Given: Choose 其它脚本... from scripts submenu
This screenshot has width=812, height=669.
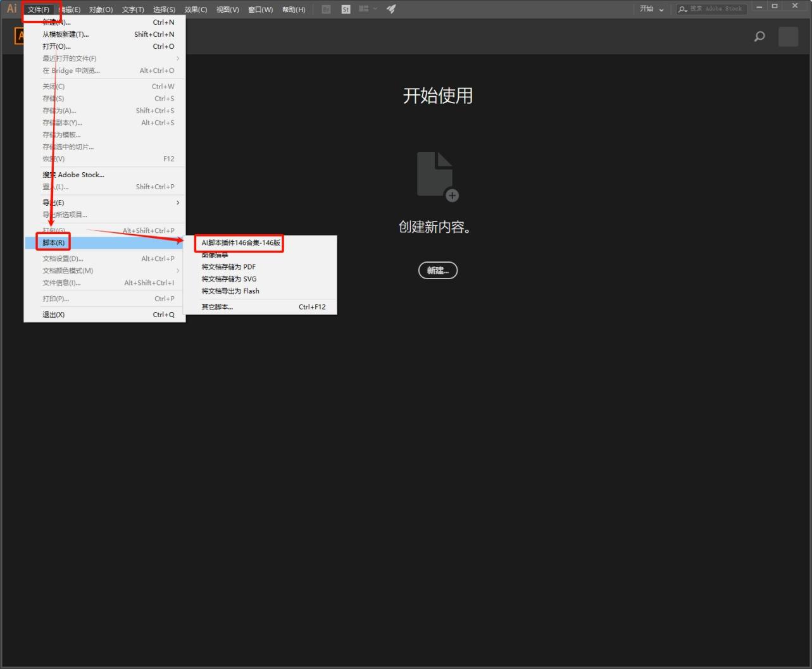Looking at the screenshot, I should [217, 307].
